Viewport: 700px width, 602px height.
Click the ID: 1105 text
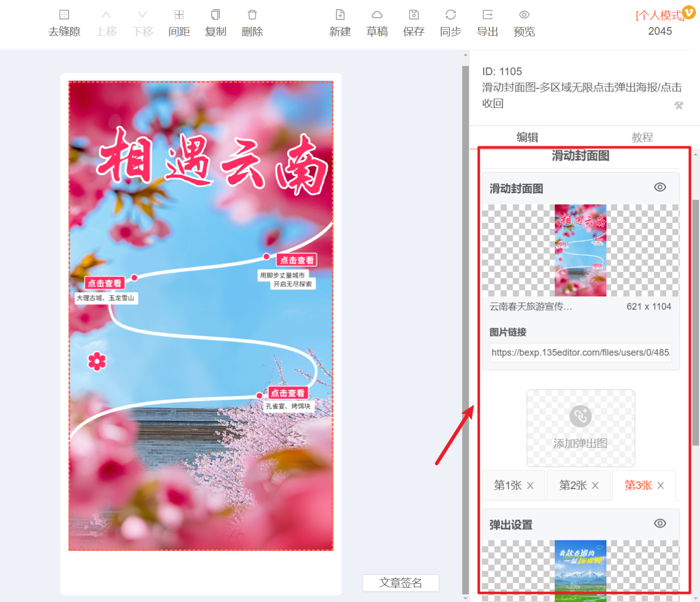tap(502, 72)
